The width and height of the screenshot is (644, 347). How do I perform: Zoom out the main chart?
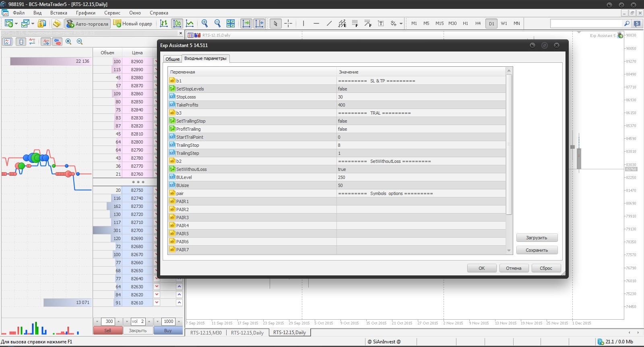[218, 23]
